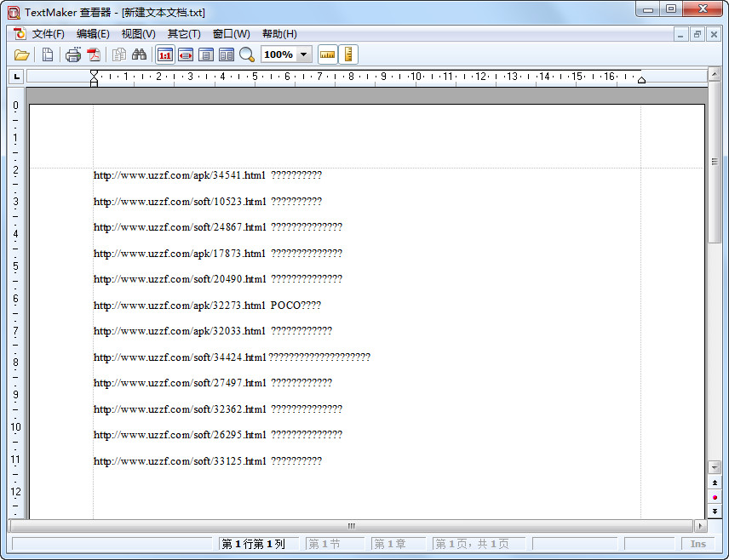Click the line with apk/34541.html
Image resolution: width=729 pixels, height=560 pixels.
click(x=208, y=175)
